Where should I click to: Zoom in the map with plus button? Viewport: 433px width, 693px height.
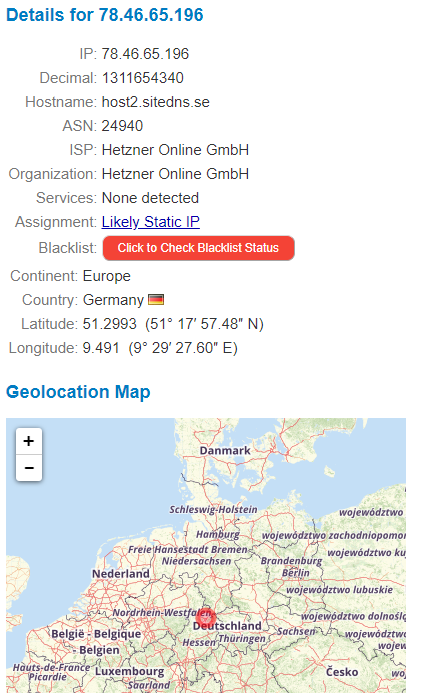tap(29, 441)
